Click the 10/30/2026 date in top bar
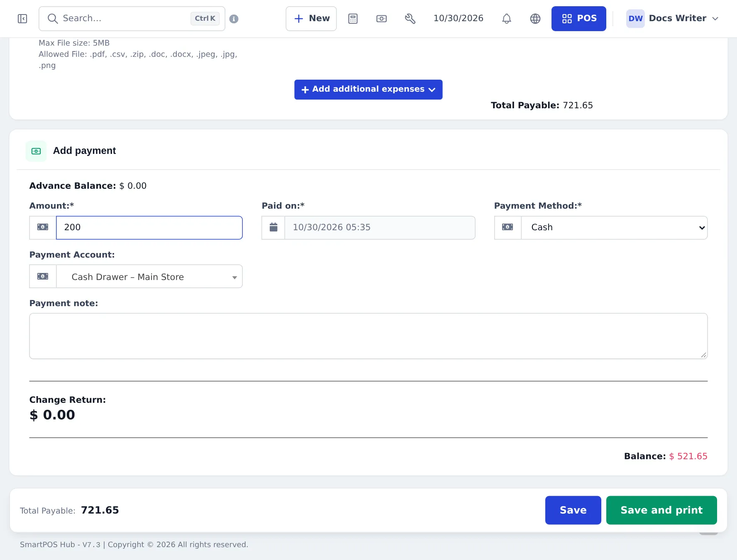Viewport: 737px width, 560px height. (x=458, y=19)
